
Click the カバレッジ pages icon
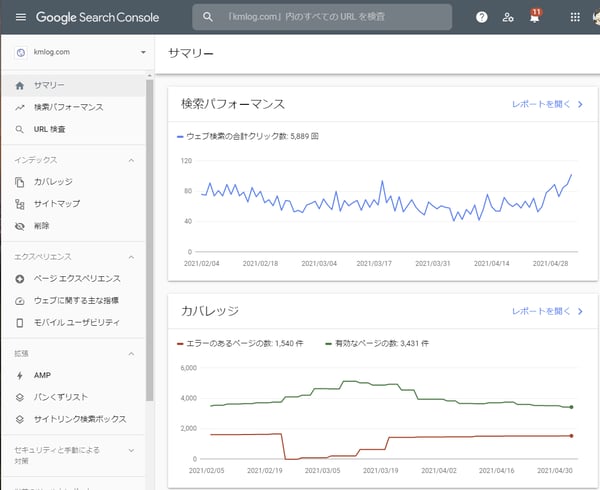(20, 182)
